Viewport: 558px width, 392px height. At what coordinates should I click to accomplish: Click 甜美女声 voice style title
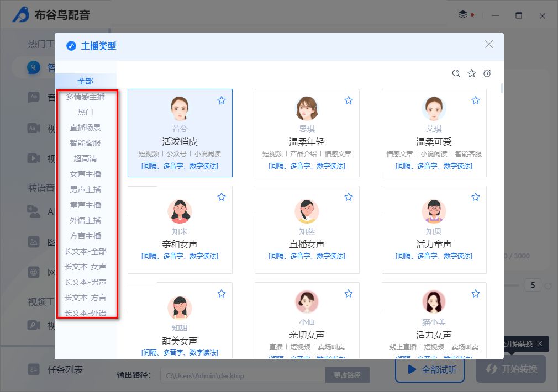[x=180, y=341]
